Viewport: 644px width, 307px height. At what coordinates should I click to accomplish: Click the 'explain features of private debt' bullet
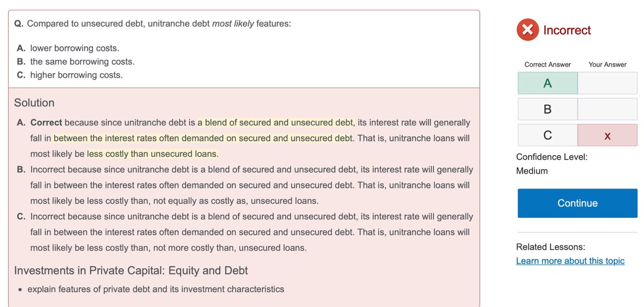[156, 289]
